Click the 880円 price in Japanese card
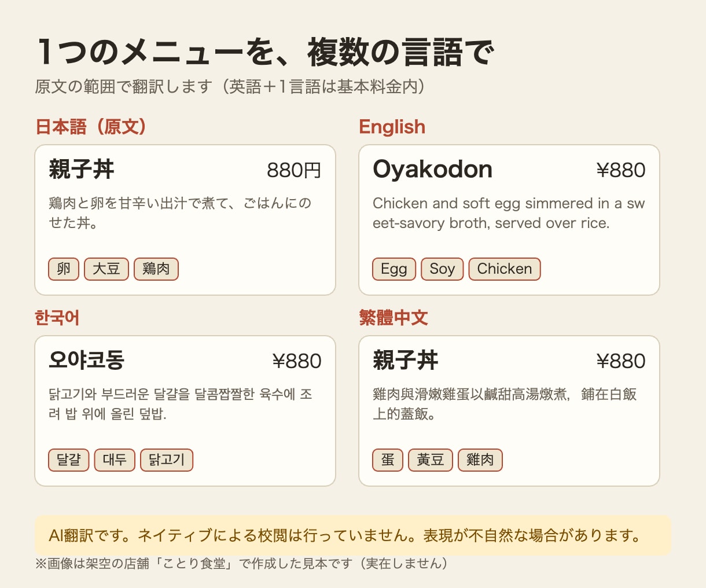The width and height of the screenshot is (706, 588). (x=294, y=170)
